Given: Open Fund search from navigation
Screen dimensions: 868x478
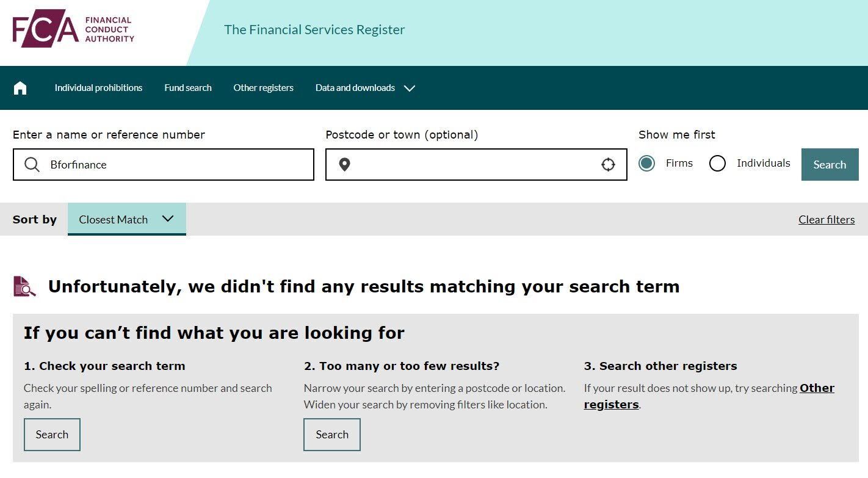Looking at the screenshot, I should [188, 88].
